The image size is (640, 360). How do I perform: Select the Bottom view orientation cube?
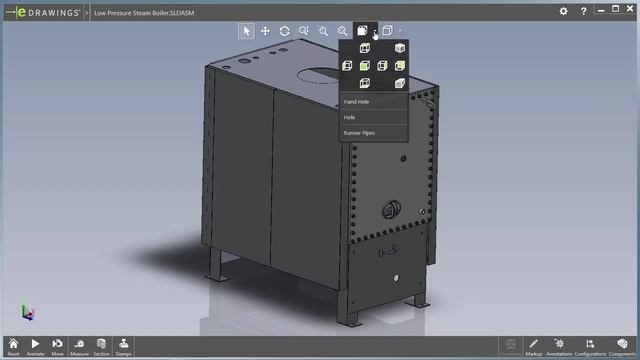coord(364,83)
